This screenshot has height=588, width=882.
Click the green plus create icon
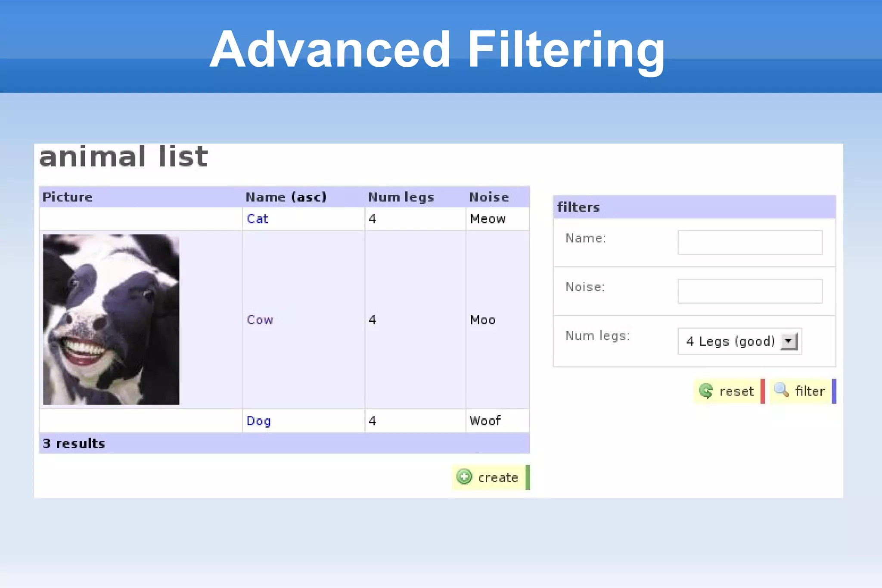click(x=464, y=477)
